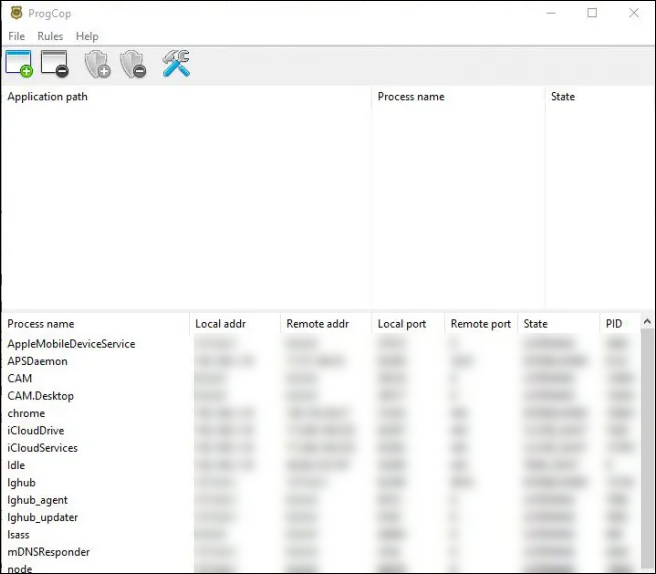Sort connections by Remote port header
The height and width of the screenshot is (574, 656).
coord(480,324)
